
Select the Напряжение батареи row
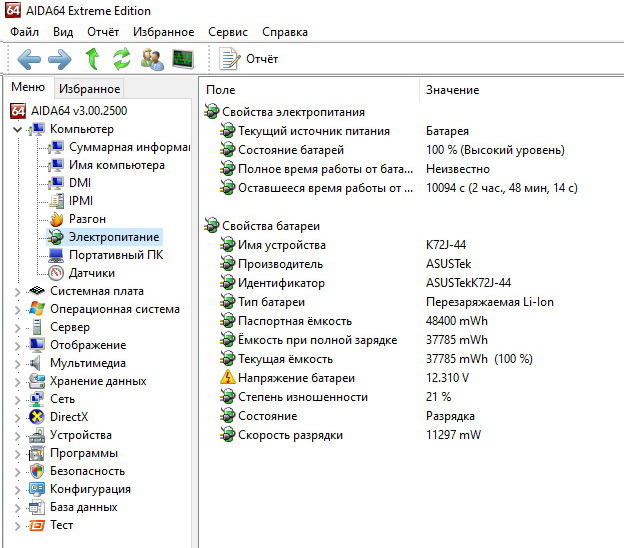[296, 379]
